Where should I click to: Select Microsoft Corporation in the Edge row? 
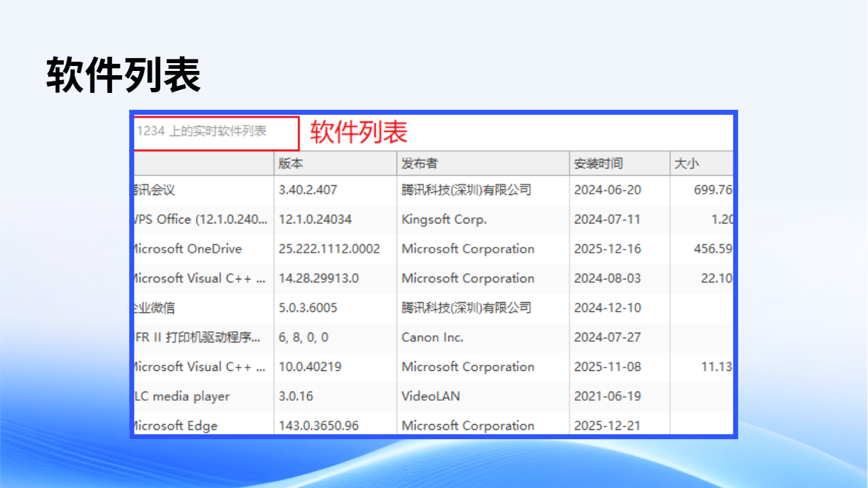(x=468, y=426)
